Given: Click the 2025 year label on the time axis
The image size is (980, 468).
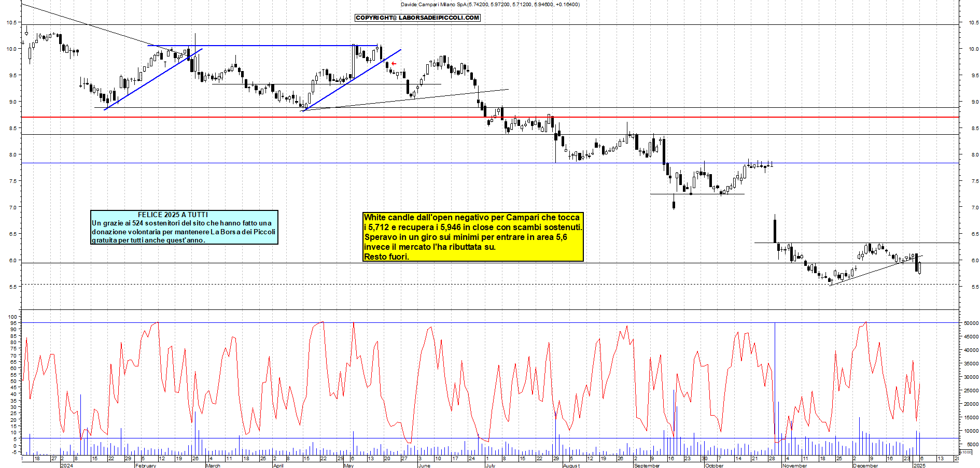Looking at the screenshot, I should coord(919,465).
